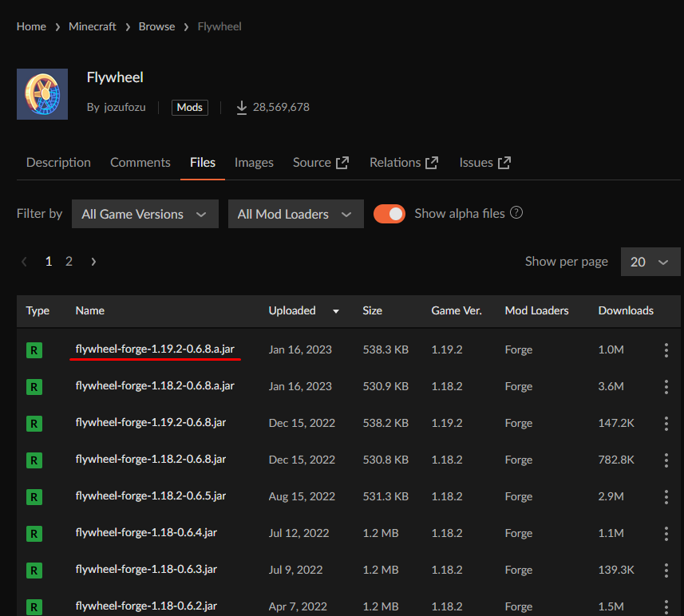Click the Size column header
This screenshot has width=684, height=616.
click(372, 310)
